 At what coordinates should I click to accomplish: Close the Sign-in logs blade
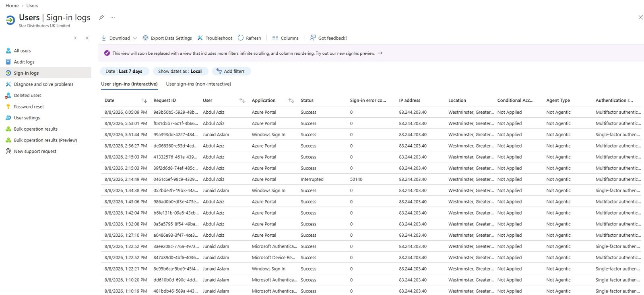tap(640, 17)
